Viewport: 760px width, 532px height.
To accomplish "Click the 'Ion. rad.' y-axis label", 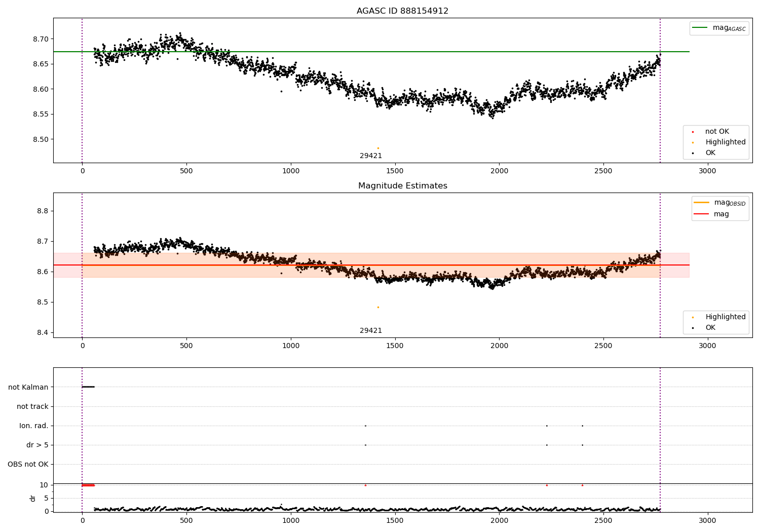I will (34, 426).
